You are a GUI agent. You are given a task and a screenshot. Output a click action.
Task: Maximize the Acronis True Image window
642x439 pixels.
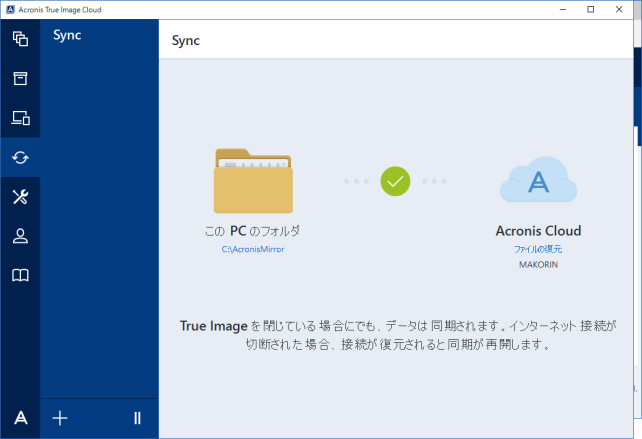pos(590,9)
